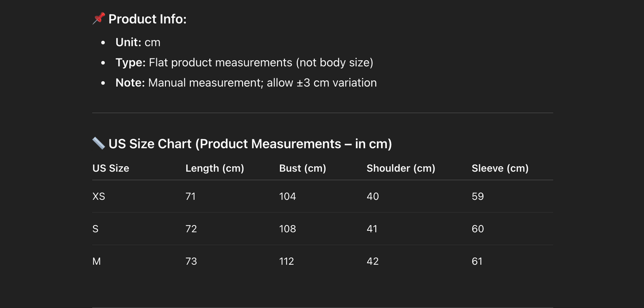Click the length value 73 for M

click(191, 262)
